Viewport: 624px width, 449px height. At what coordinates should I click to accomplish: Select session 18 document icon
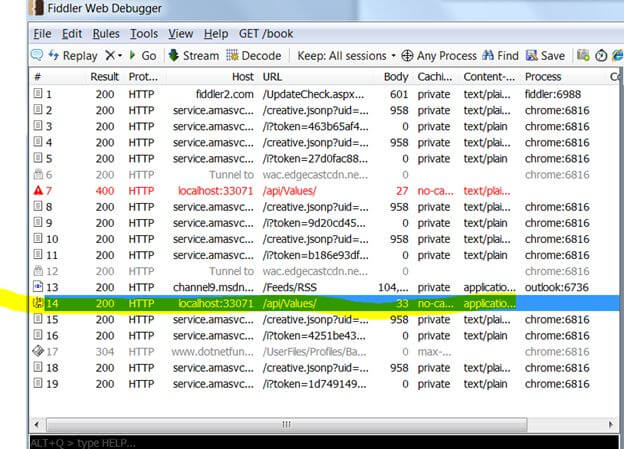coord(38,367)
